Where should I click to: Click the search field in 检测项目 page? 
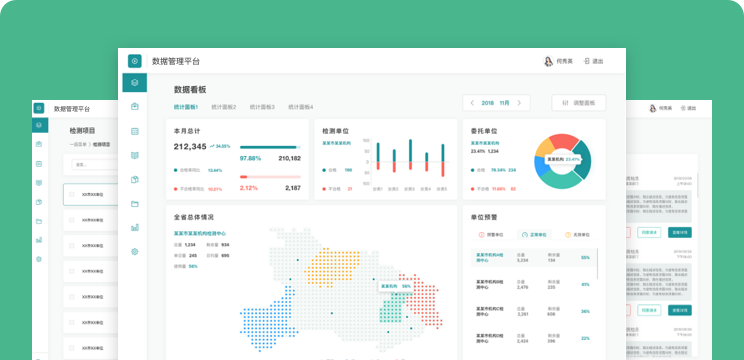click(94, 165)
